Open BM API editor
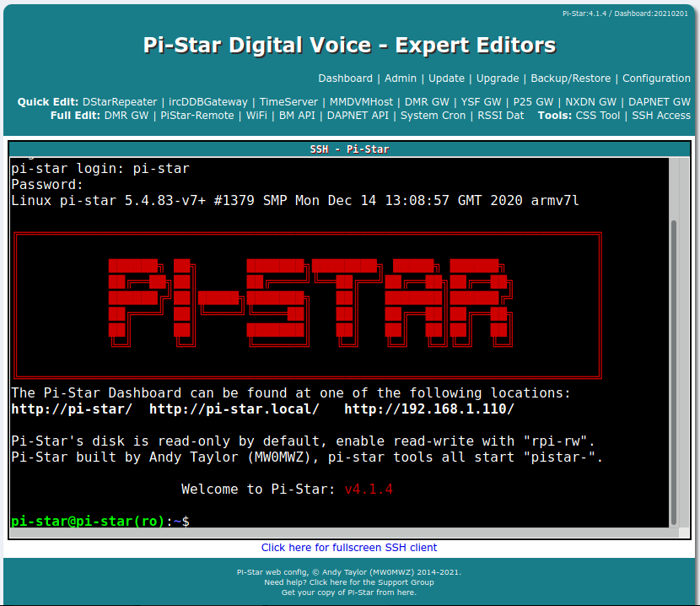The image size is (700, 606). [x=297, y=116]
